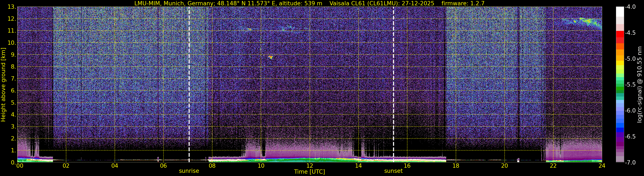644x176 pixels.
Task: Click the "5." height axis label
Action: pyautogui.click(x=13, y=103)
